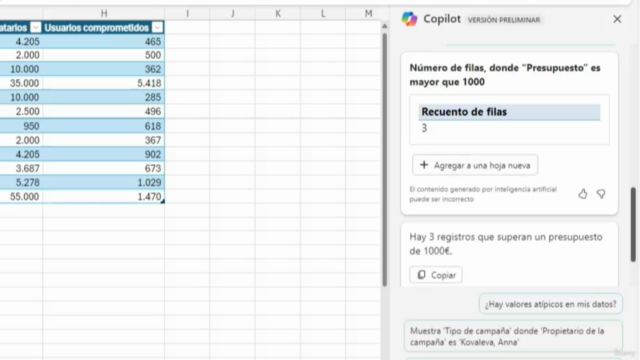
Task: Select cell with value 1.470
Action: point(104,197)
